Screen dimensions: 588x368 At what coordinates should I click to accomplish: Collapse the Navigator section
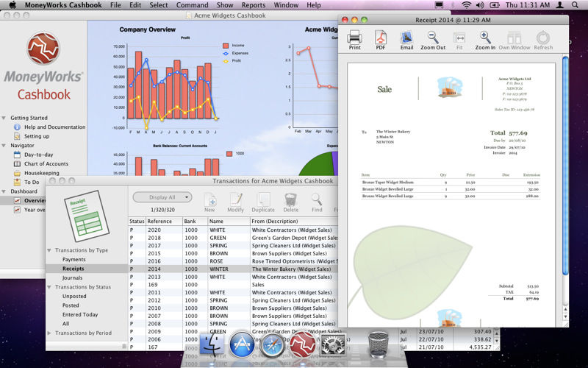4,145
